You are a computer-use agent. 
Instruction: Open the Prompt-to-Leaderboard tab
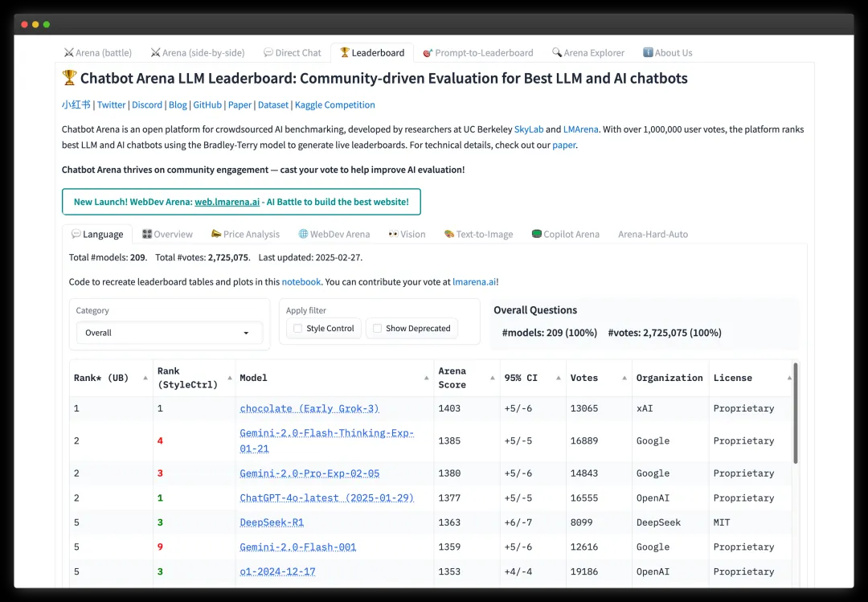478,52
